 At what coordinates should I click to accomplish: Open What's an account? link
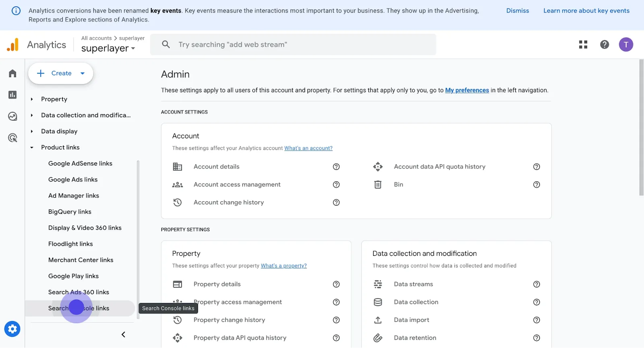(308, 148)
